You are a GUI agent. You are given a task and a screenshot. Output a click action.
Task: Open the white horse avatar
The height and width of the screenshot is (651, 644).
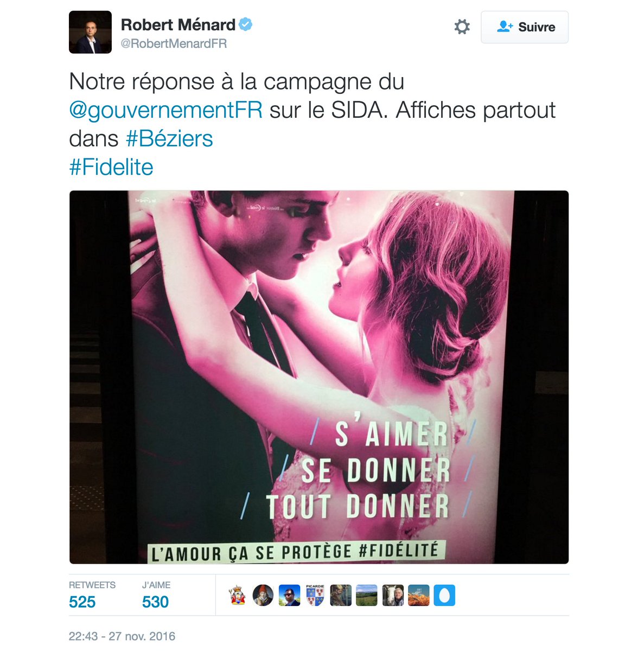(x=392, y=595)
